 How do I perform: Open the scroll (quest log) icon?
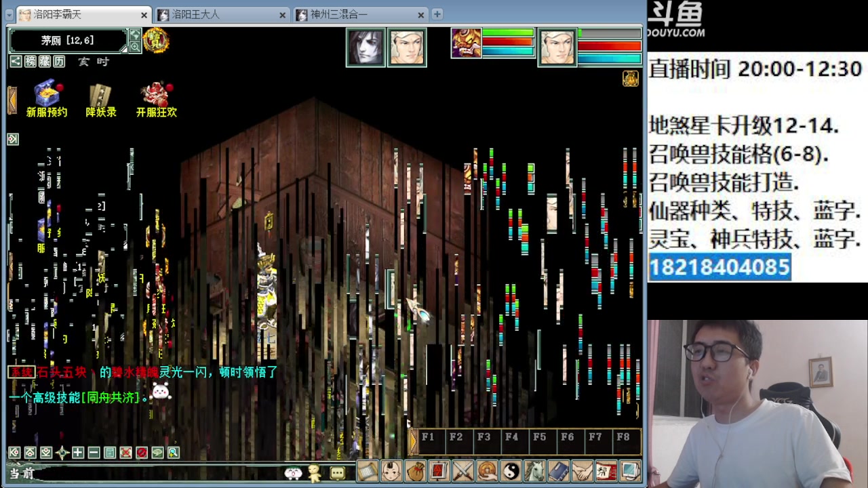[x=368, y=470]
